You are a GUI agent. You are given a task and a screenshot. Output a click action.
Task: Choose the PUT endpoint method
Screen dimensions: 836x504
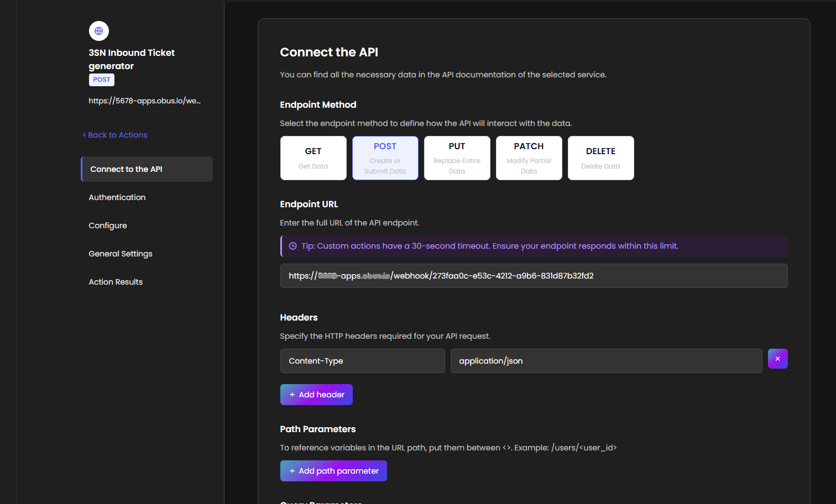pos(457,158)
